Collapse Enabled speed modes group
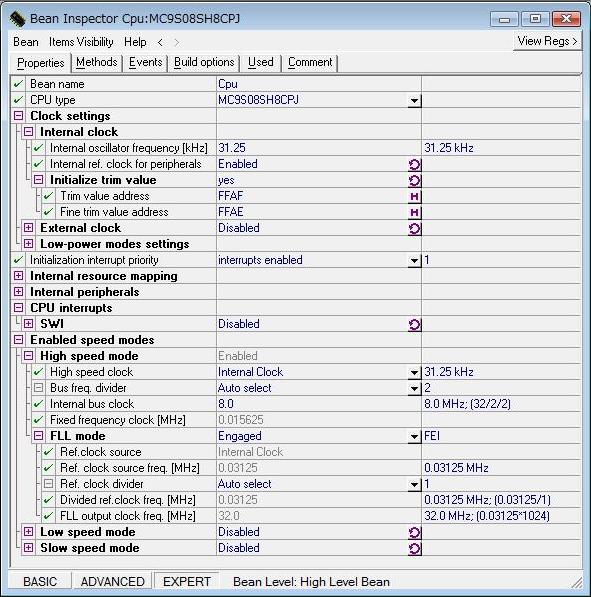Screen dimensions: 591x597 tap(18, 340)
